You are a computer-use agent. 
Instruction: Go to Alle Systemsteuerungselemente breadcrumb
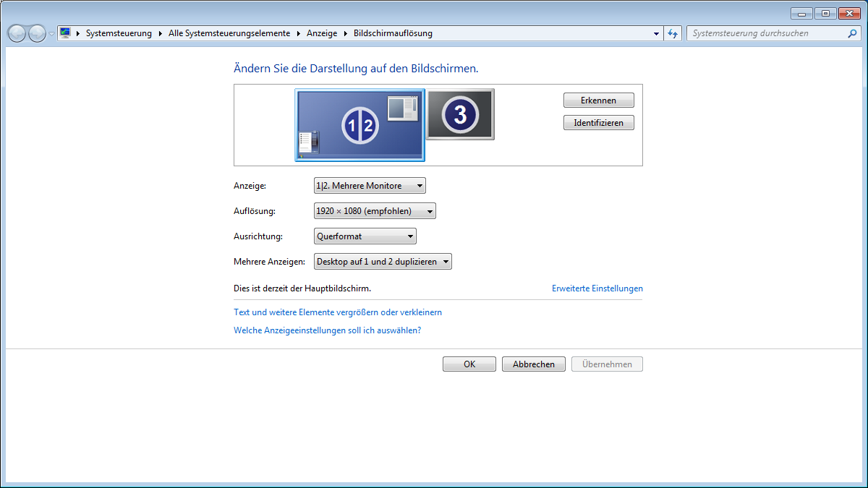[229, 33]
